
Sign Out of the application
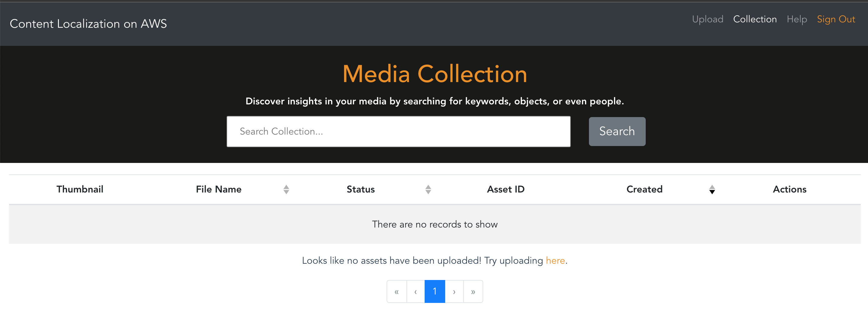pos(836,19)
